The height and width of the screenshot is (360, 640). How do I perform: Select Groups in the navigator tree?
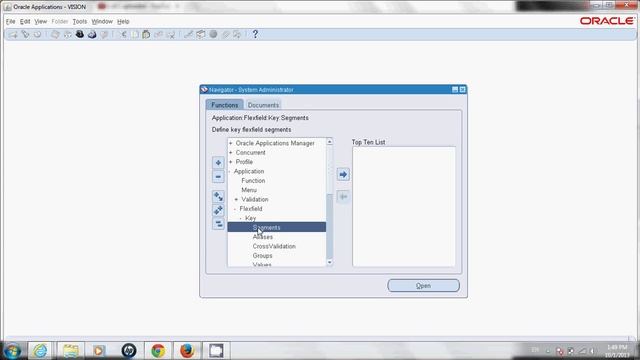click(x=262, y=256)
